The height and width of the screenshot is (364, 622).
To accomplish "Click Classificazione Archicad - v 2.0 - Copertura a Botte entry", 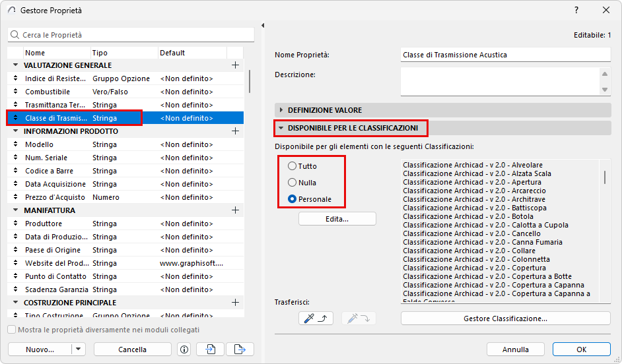I will point(487,276).
